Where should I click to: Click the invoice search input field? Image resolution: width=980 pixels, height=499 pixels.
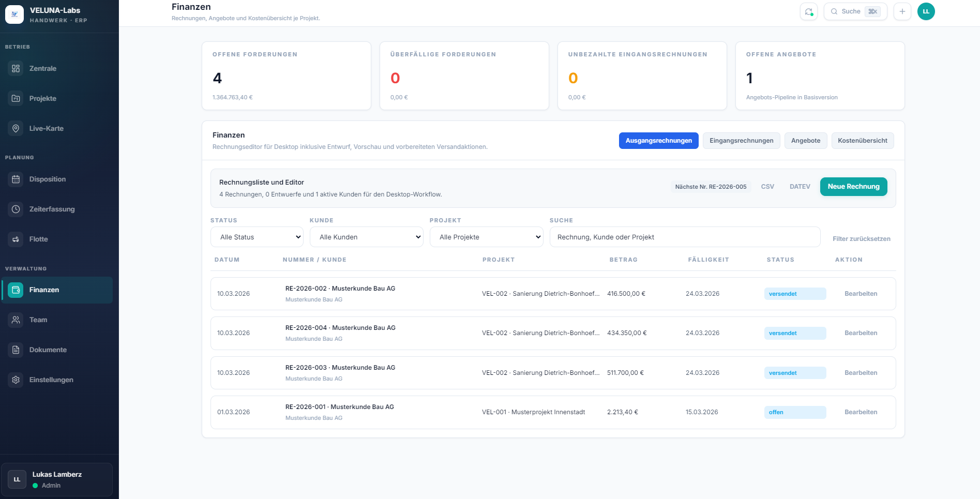(684, 237)
